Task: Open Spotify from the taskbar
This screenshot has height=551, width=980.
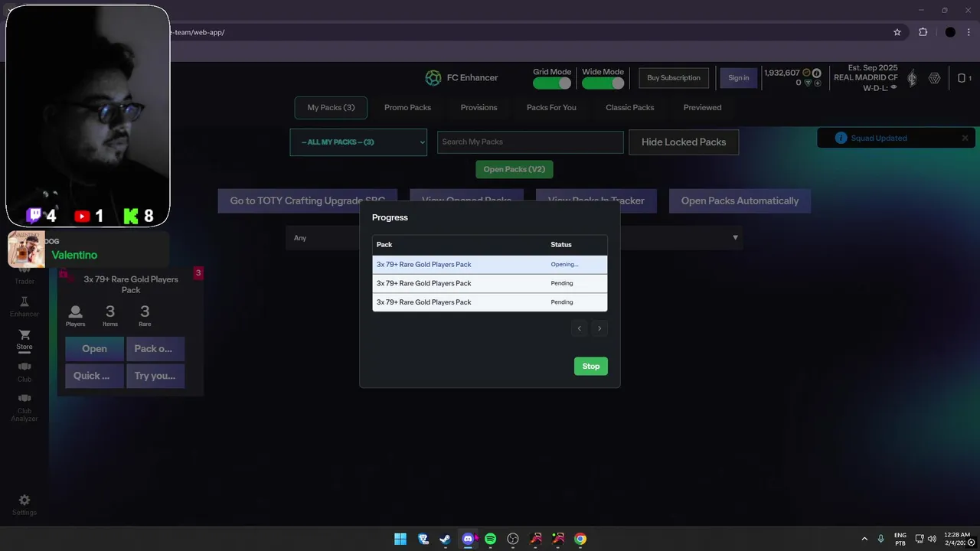Action: (491, 539)
